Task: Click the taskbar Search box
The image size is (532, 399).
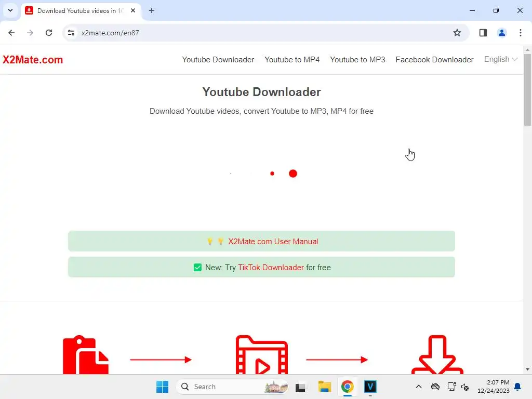Action: [232, 387]
